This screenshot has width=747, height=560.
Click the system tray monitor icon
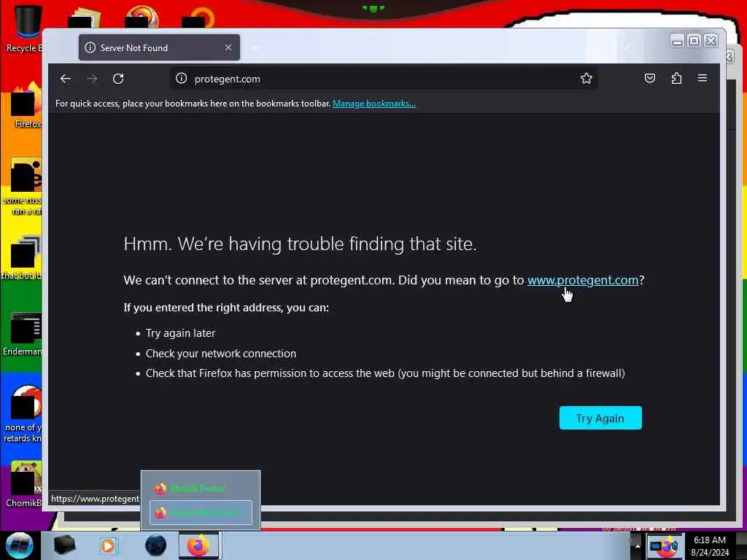657,547
